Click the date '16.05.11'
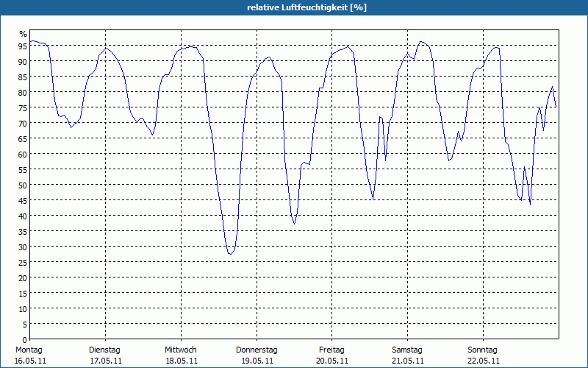 click(30, 361)
